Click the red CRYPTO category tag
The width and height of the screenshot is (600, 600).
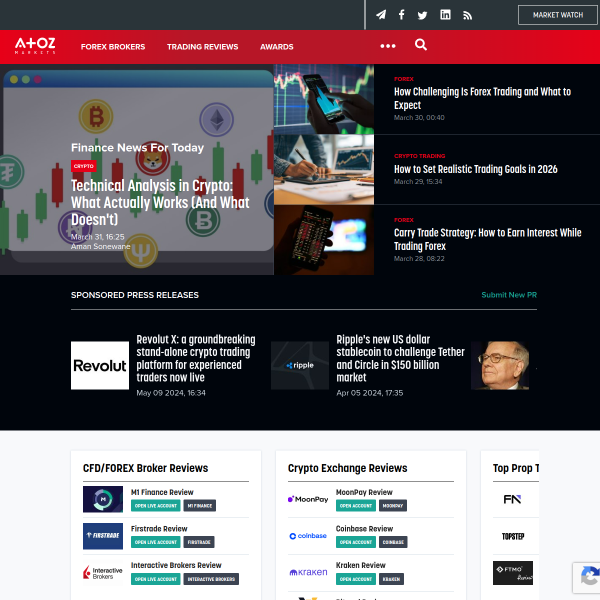click(x=83, y=166)
